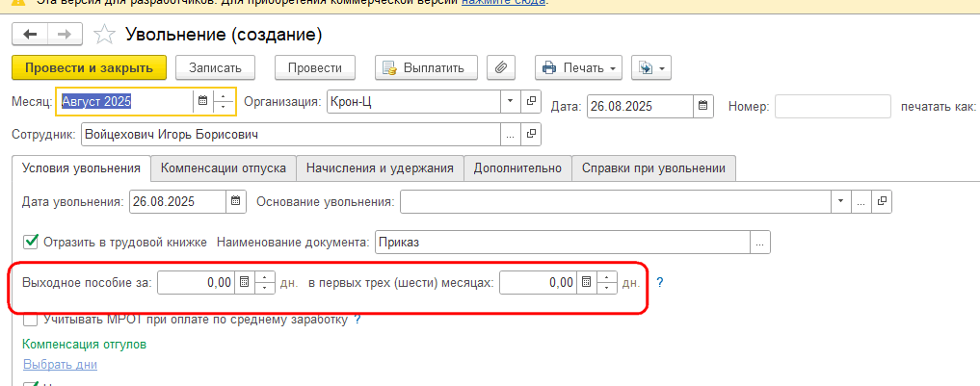This screenshot has height=386, width=980.
Task: Click the Наименование документа field with Приказ
Action: click(563, 243)
